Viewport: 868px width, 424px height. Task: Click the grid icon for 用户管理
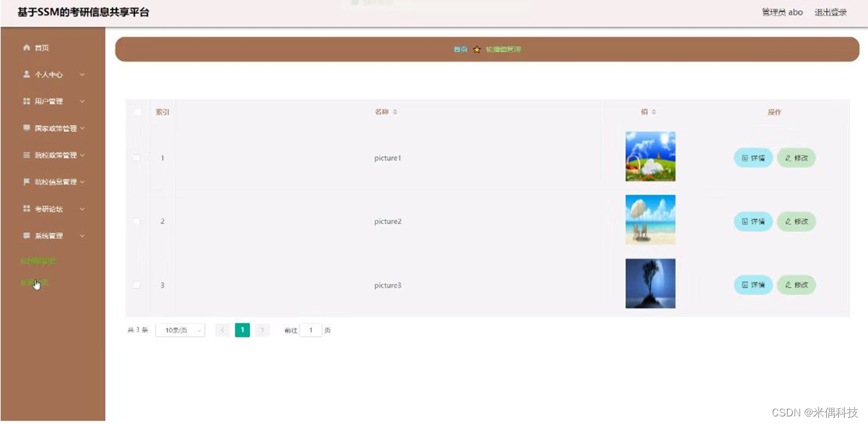27,101
